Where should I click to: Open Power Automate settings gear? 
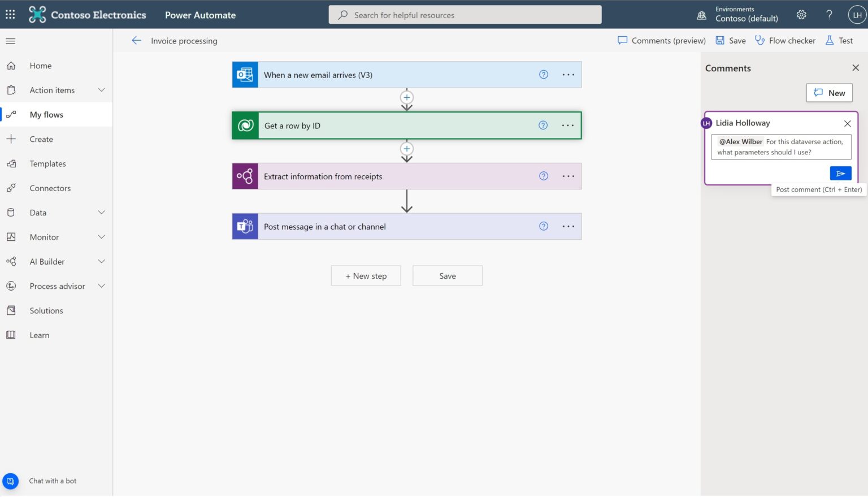[801, 14]
